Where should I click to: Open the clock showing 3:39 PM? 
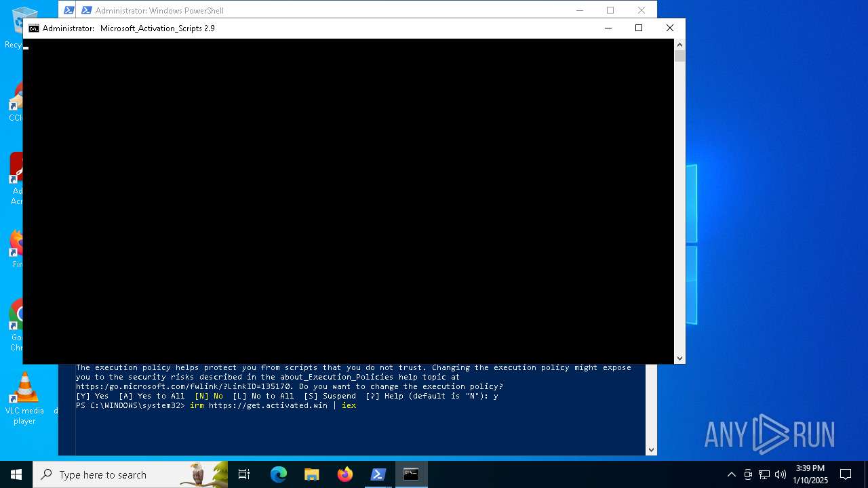click(x=810, y=474)
